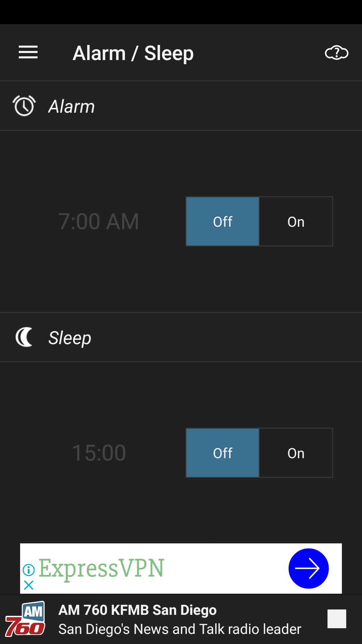Screen dimensions: 362x644
Task: Tap the crescent moon sleep icon
Action: 24,337
